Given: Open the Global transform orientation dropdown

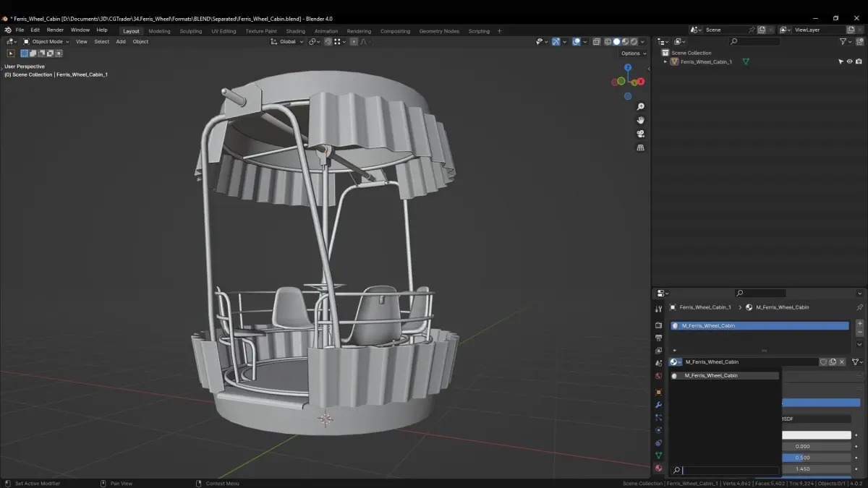Looking at the screenshot, I should (287, 42).
